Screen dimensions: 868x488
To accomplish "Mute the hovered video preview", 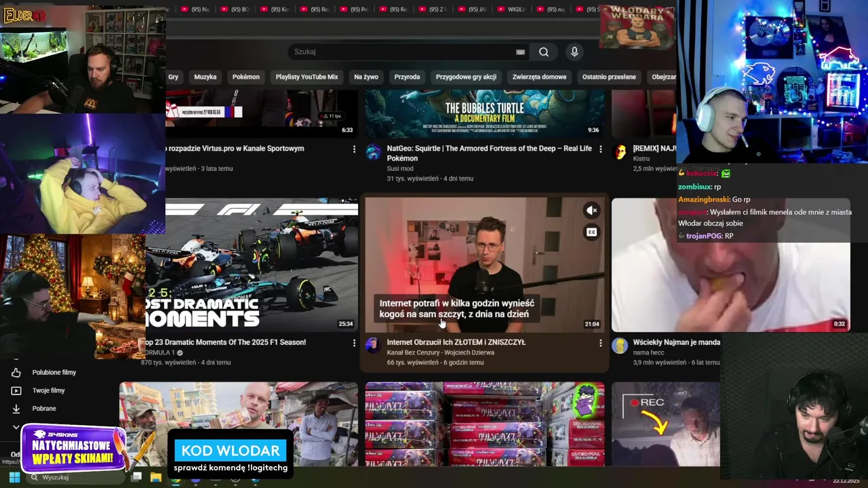I will click(591, 211).
